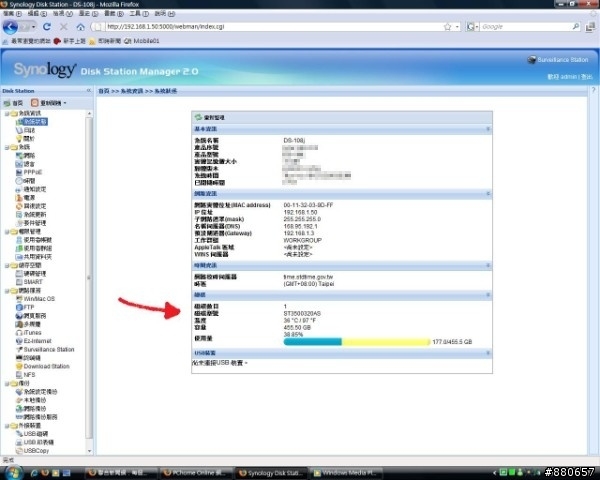Click the 首頁 breadcrumb link above the panel
The width and height of the screenshot is (600, 480).
click(104, 91)
